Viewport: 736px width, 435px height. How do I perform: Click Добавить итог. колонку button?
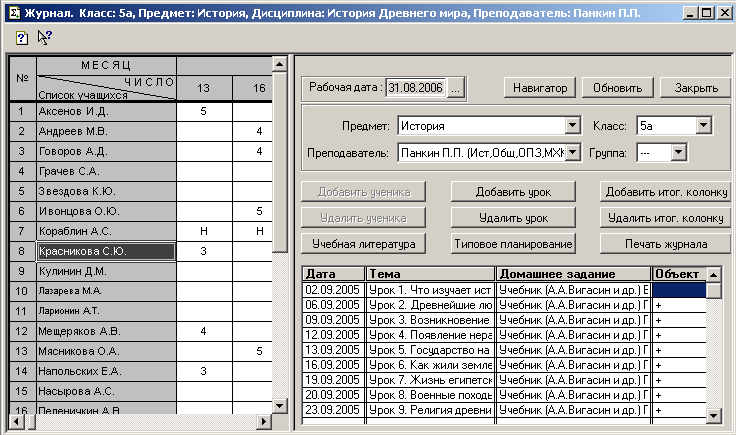pyautogui.click(x=666, y=192)
